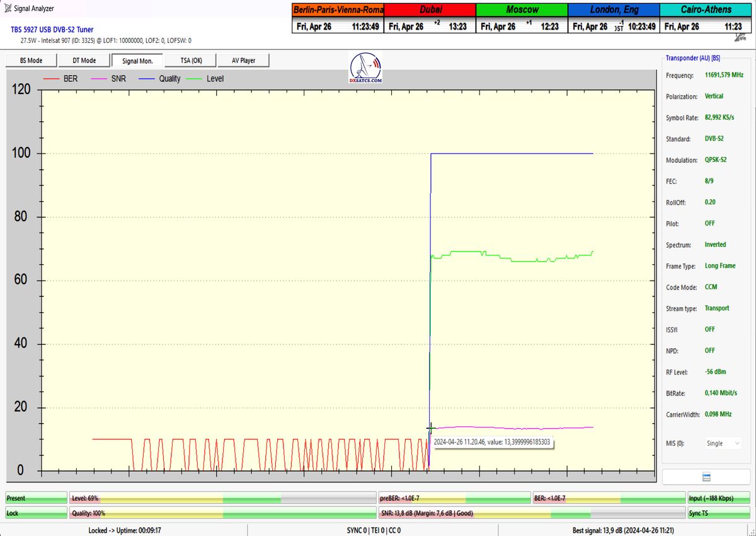
Task: Click the Signal Analyzer title bar icon
Action: [8, 8]
